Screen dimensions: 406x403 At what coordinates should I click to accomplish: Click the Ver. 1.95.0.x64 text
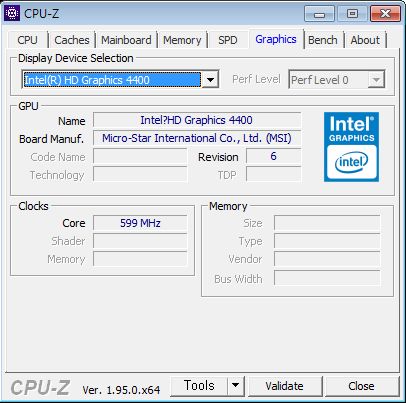[x=121, y=390]
